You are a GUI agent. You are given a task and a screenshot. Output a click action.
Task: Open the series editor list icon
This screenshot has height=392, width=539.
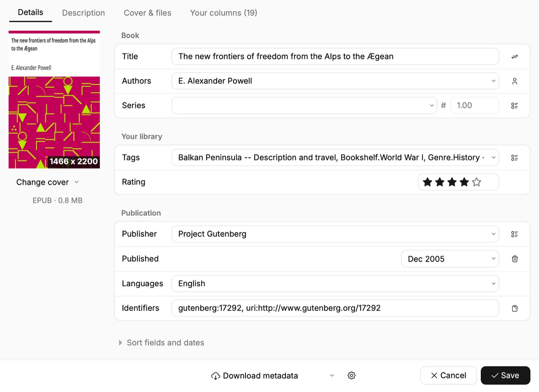(x=514, y=106)
